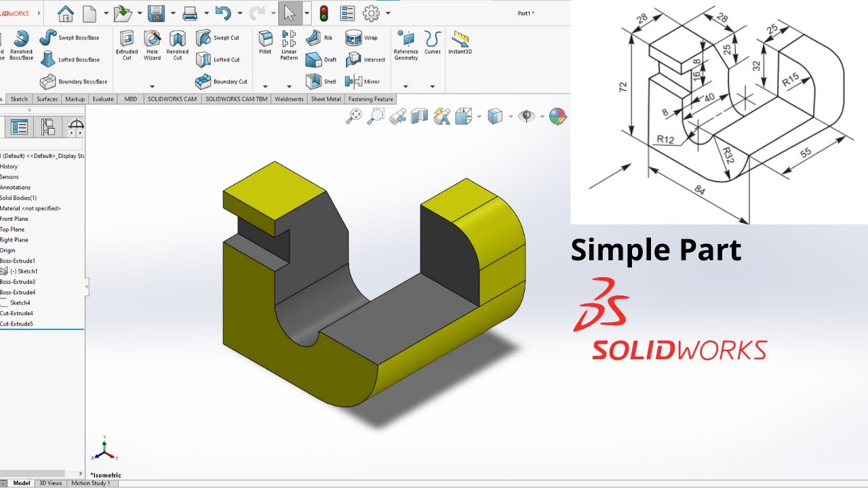Open the SOLIDWORKS CAM TBM tab
The image size is (868, 488).
pyautogui.click(x=237, y=99)
